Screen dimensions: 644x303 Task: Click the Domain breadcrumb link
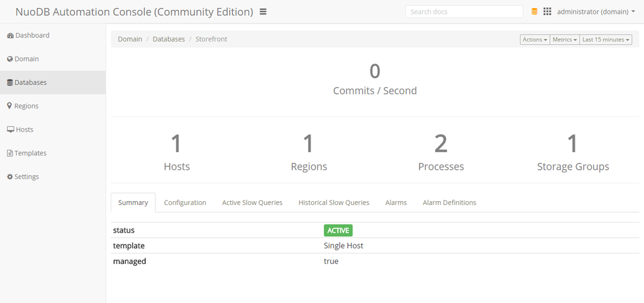point(130,39)
